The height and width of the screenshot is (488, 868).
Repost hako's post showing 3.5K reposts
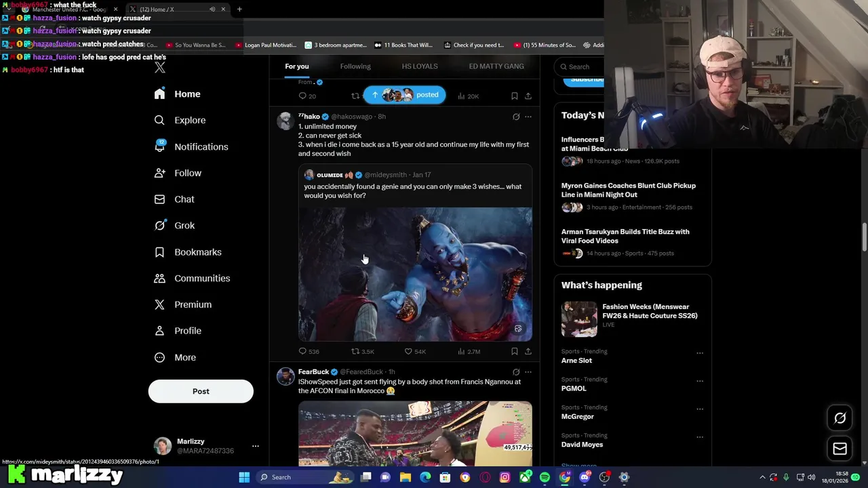(x=362, y=351)
